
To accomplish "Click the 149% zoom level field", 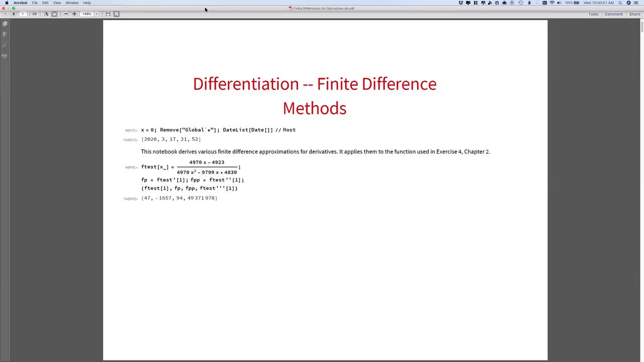I will (87, 14).
